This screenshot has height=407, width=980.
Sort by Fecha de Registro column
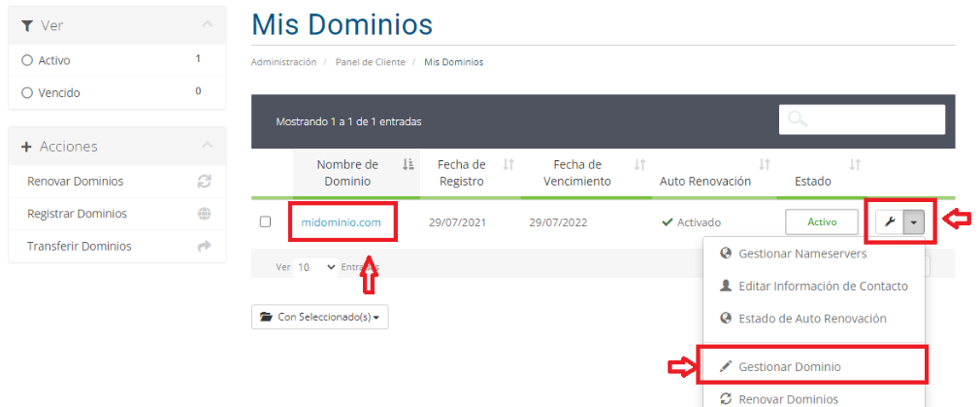[470, 174]
